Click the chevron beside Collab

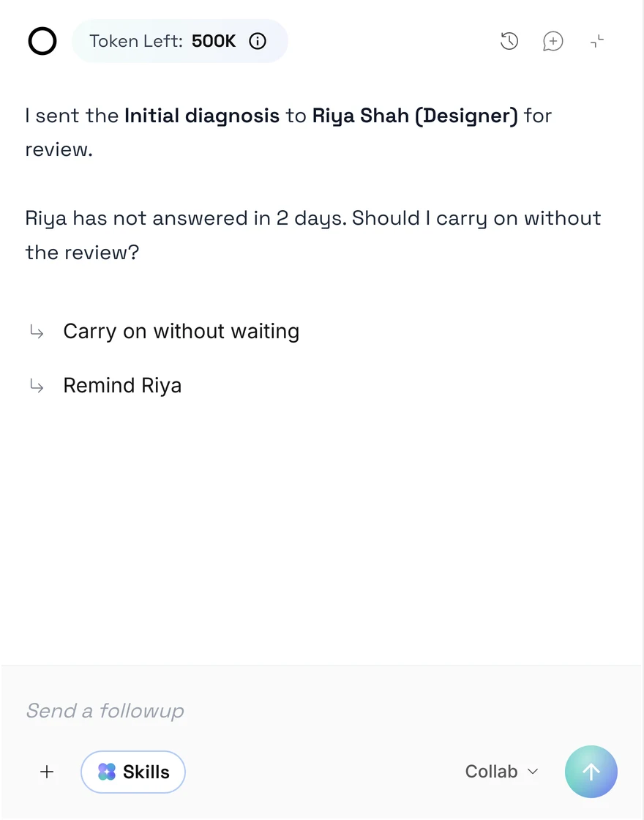533,772
